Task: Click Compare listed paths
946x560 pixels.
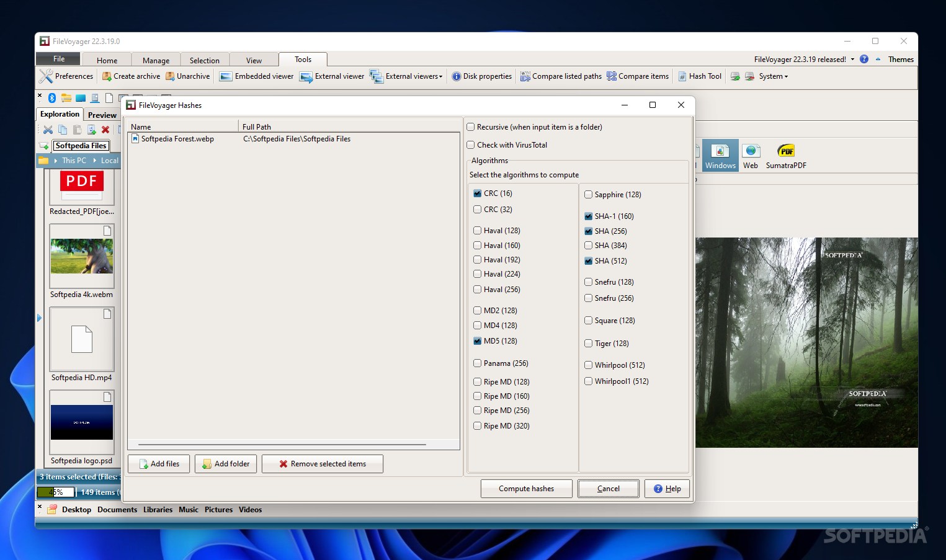Action: point(561,76)
